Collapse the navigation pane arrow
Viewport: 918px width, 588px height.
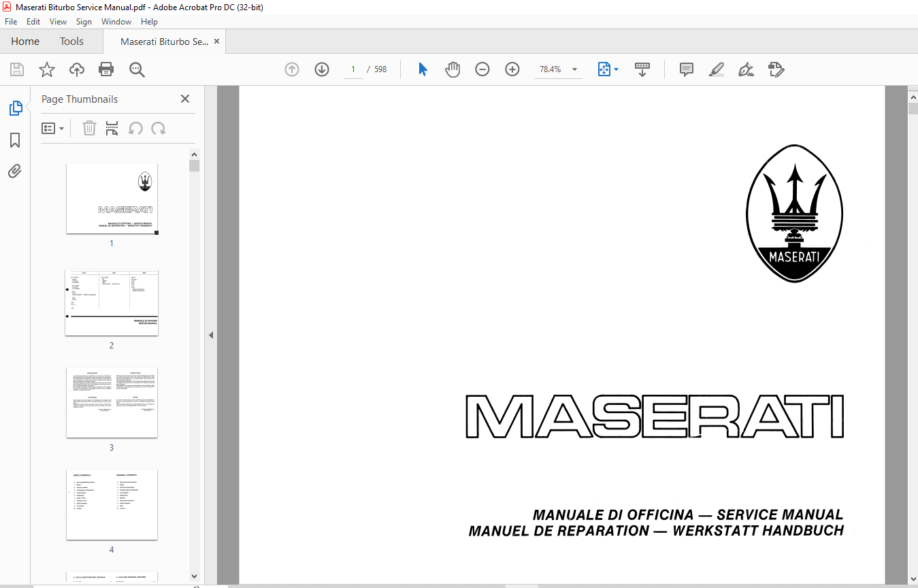pyautogui.click(x=211, y=335)
